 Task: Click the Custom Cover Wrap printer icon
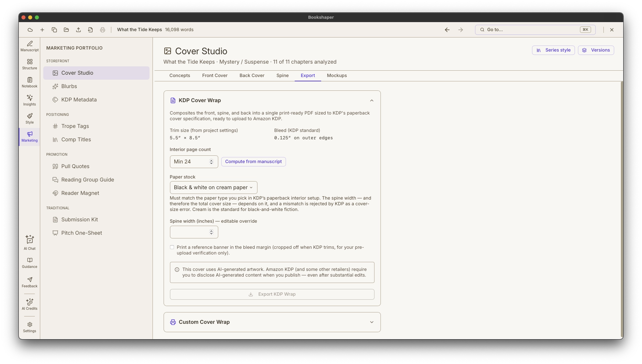173,322
